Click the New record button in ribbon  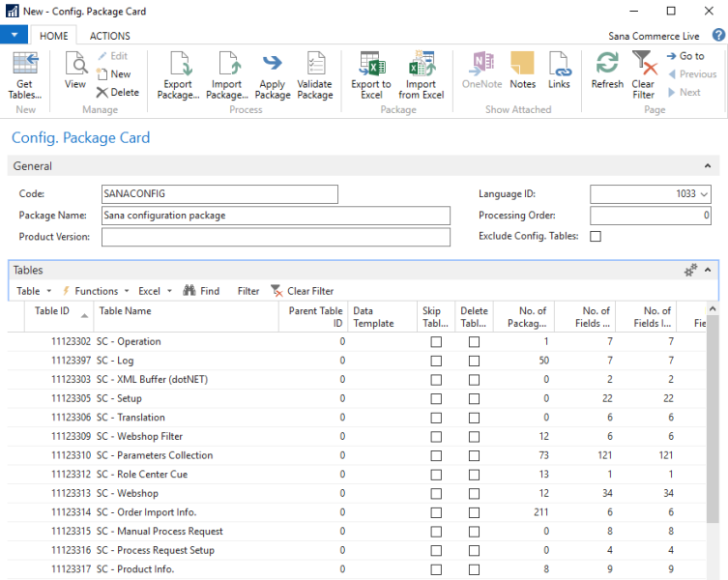pyautogui.click(x=114, y=73)
